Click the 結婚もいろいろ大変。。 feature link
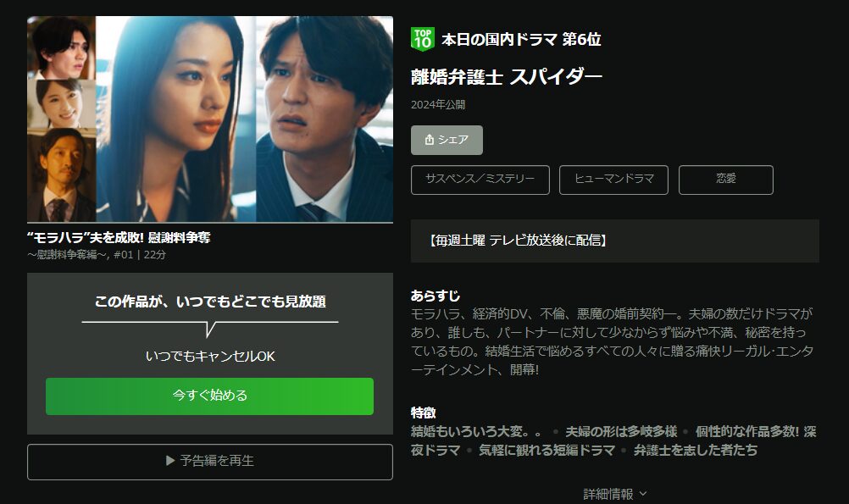The image size is (849, 504). click(476, 431)
